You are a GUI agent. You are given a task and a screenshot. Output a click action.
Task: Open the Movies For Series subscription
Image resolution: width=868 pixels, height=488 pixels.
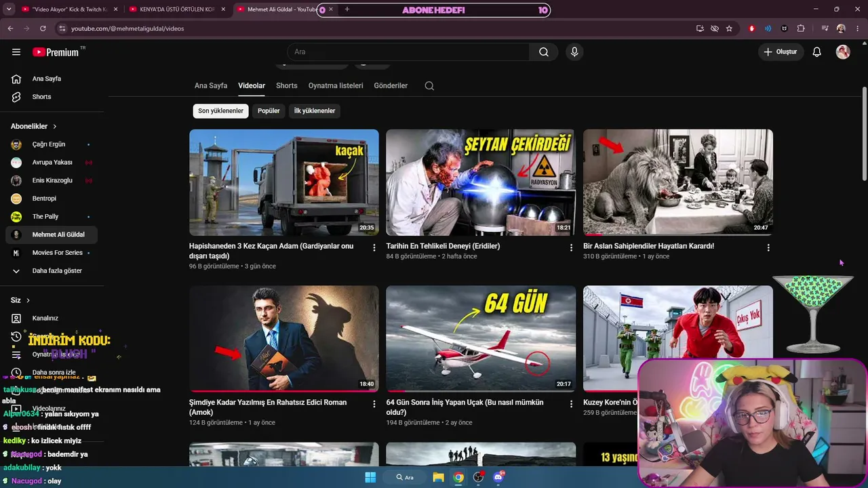pos(52,253)
